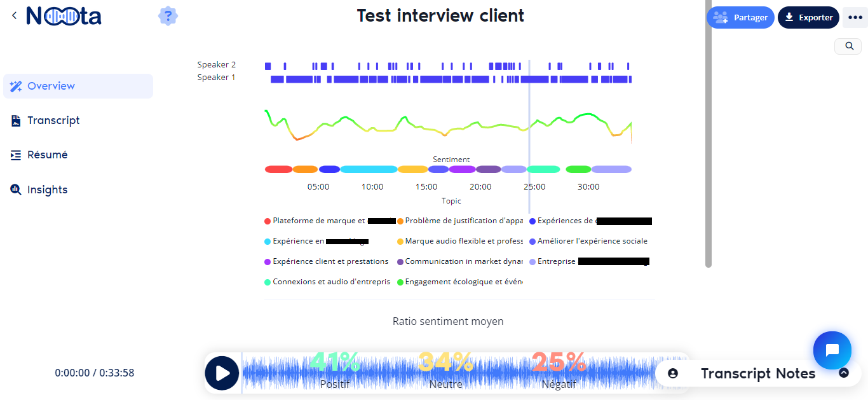The height and width of the screenshot is (400, 868).
Task: Open the chat support bubble
Action: click(x=832, y=350)
